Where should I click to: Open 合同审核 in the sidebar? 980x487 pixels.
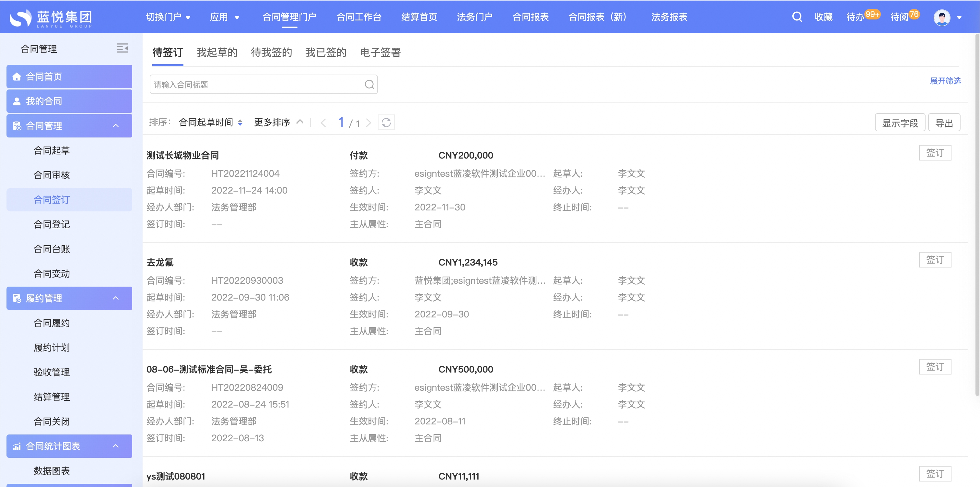point(52,175)
